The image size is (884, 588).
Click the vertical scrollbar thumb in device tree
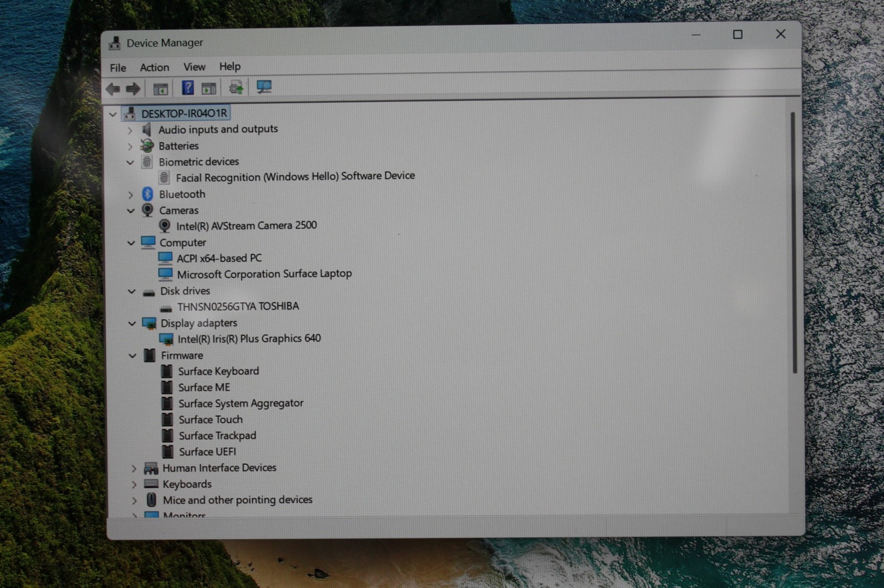pyautogui.click(x=793, y=242)
